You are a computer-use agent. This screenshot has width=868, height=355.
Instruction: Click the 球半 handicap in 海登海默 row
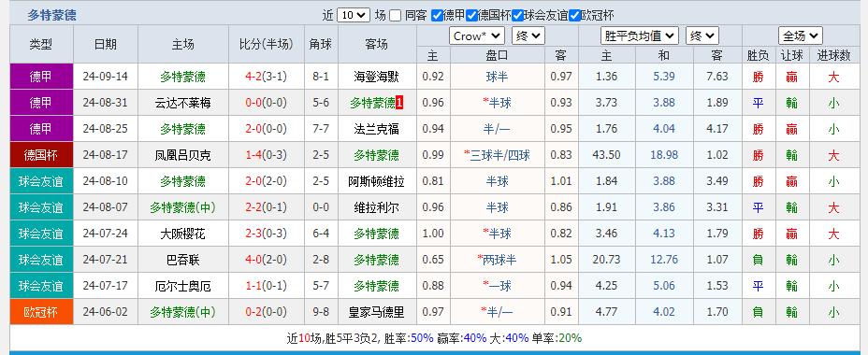tap(497, 77)
